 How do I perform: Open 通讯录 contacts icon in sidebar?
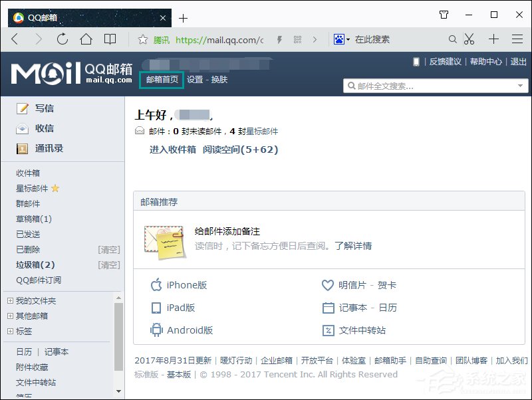[x=23, y=148]
